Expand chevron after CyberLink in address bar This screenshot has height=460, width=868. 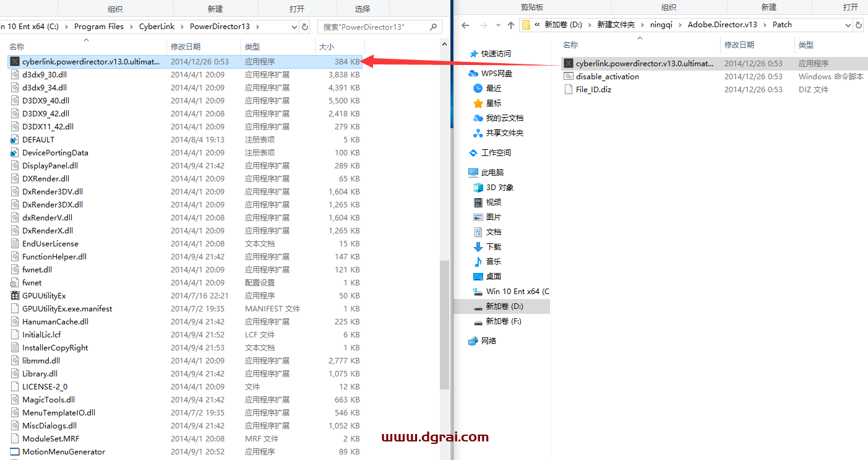coord(182,27)
